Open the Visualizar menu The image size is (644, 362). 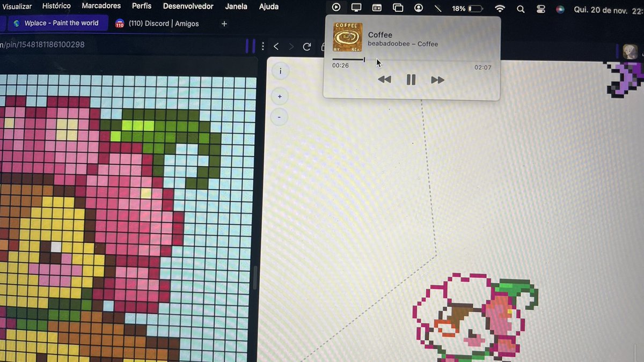pyautogui.click(x=16, y=6)
